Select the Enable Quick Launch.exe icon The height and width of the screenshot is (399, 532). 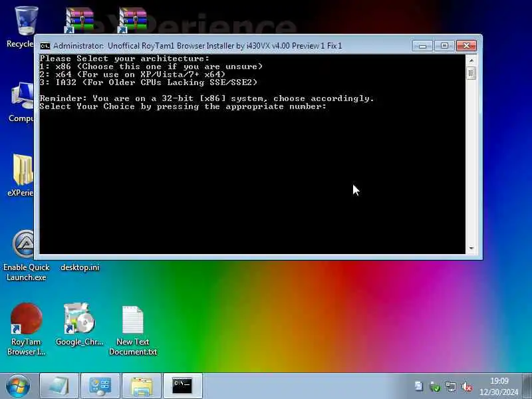point(25,256)
